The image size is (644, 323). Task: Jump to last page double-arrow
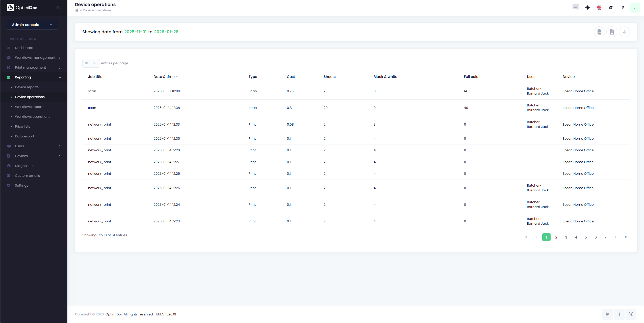click(626, 237)
